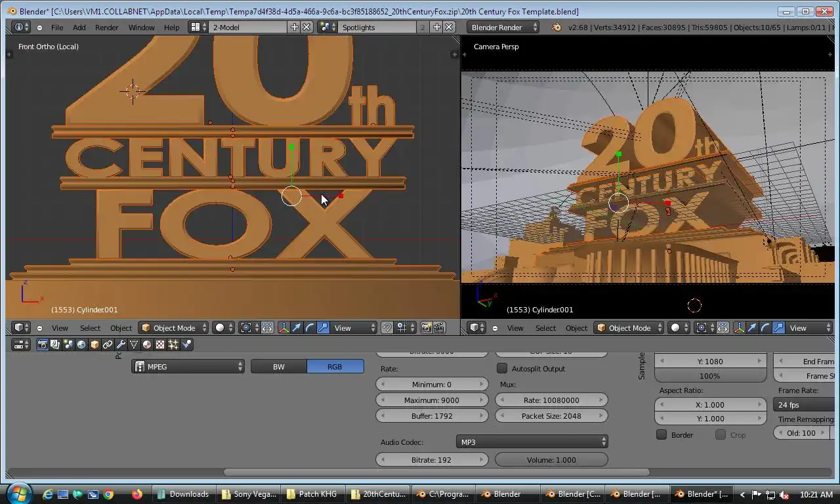Select translate manipulator arrow in Camera Persp viewport
Screen dimensions: 840x504
click(x=752, y=327)
